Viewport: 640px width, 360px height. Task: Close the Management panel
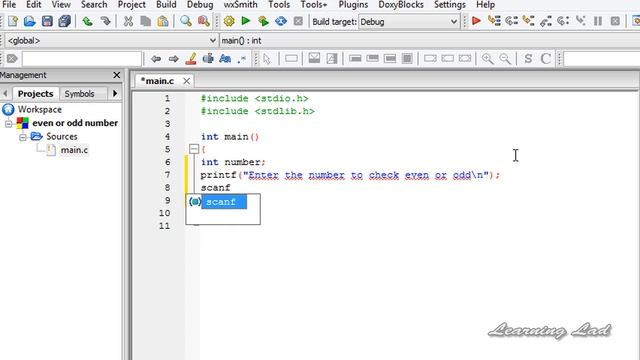click(116, 75)
